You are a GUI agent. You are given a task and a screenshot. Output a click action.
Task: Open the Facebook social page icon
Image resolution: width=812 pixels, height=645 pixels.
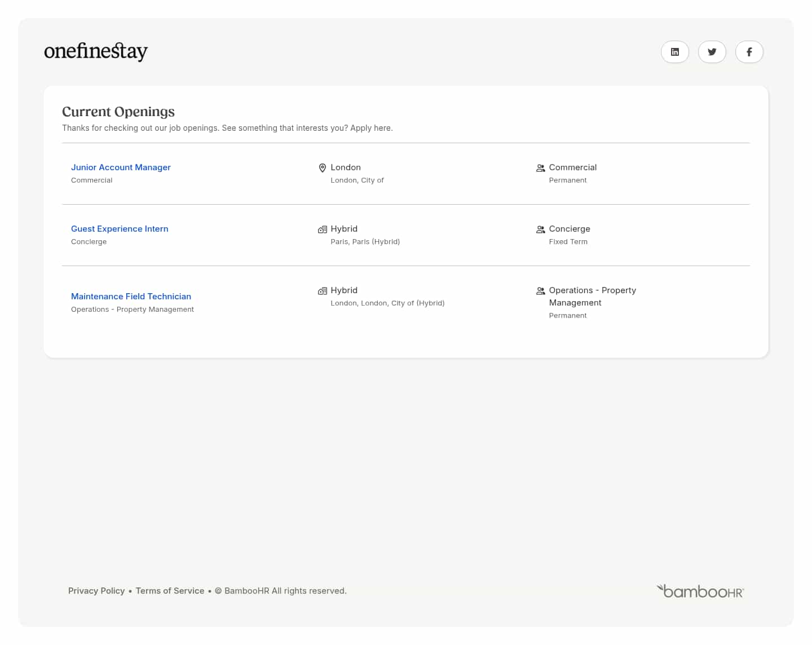point(749,52)
